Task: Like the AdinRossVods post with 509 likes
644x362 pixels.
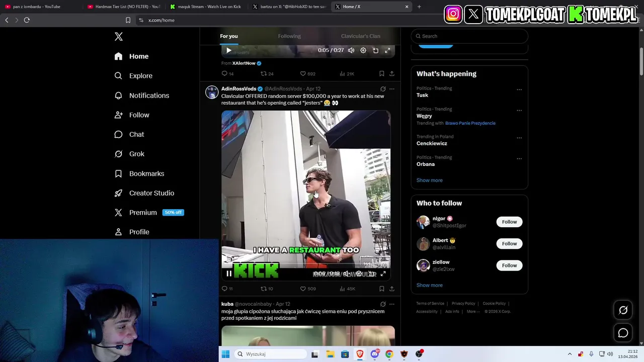Action: coord(307,289)
